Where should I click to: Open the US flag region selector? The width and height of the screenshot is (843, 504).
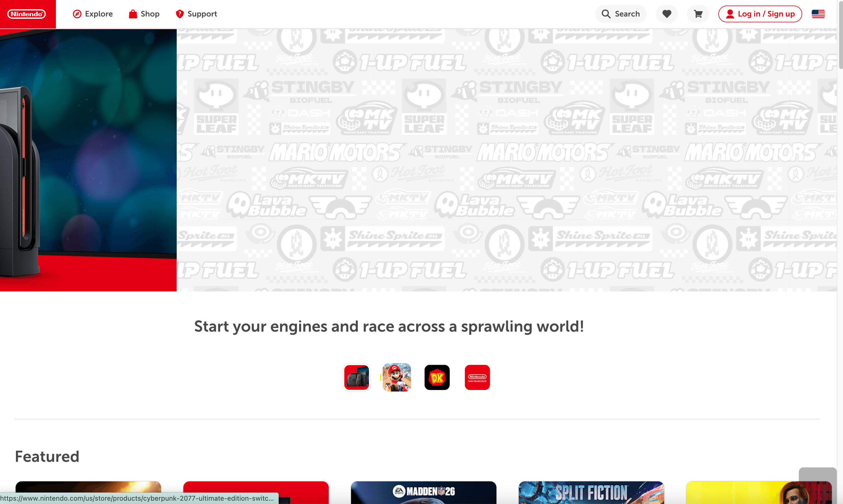coord(818,14)
